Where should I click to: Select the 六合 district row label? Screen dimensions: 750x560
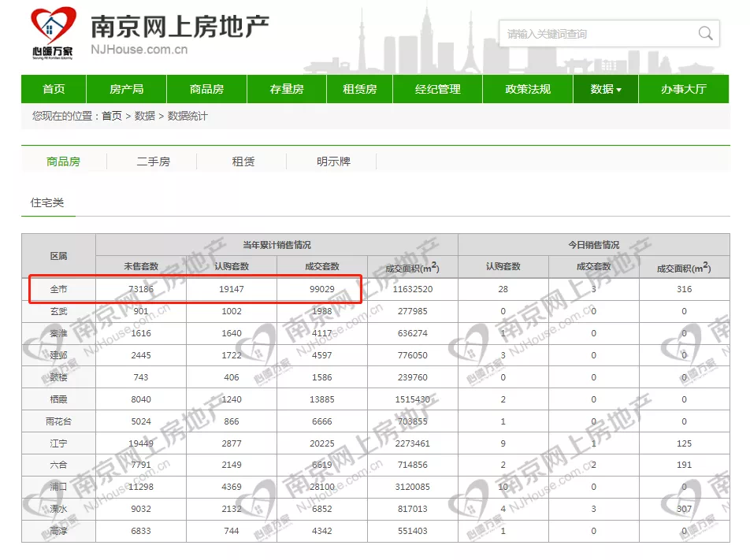(x=58, y=465)
